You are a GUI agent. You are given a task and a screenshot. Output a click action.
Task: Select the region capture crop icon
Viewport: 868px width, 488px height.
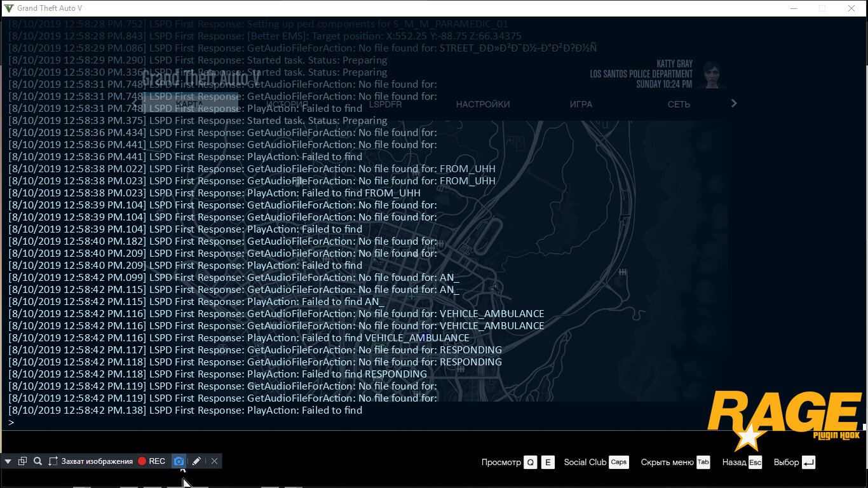(53, 461)
